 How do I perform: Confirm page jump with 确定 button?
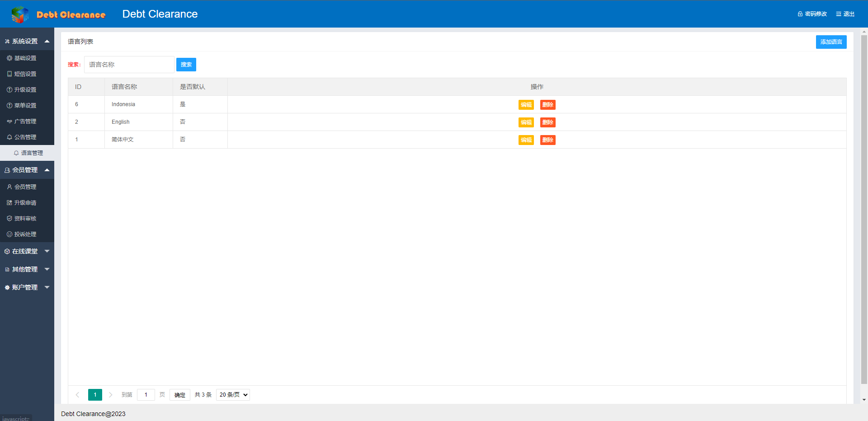point(180,395)
